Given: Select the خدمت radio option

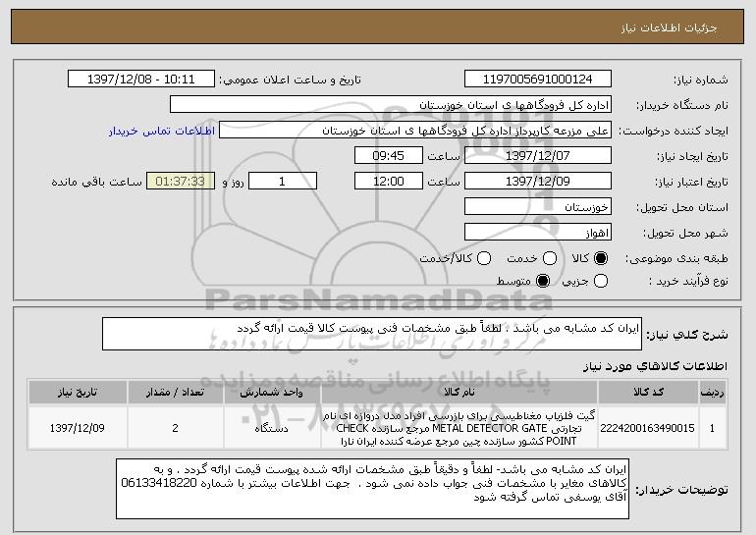Looking at the screenshot, I should 546,258.
